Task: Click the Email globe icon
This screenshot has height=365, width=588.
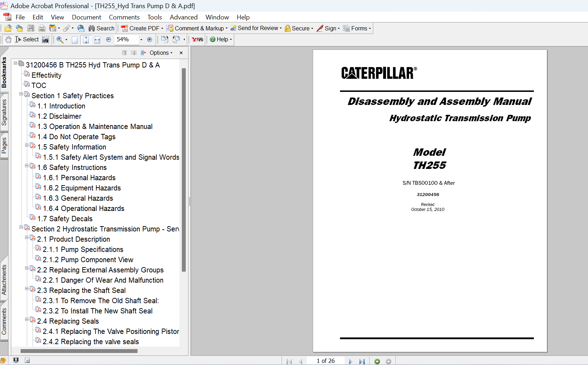Action: tap(81, 28)
